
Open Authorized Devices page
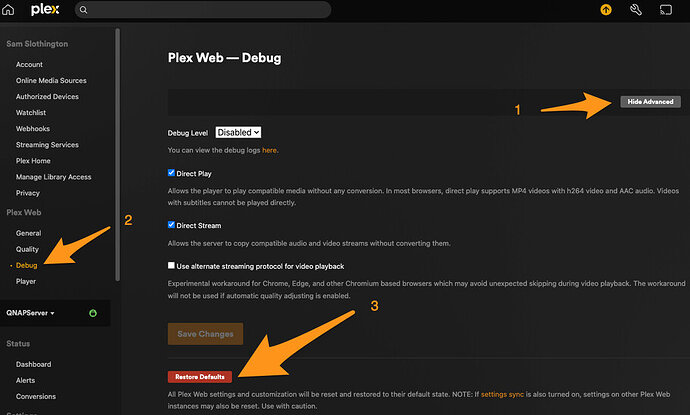coord(47,96)
